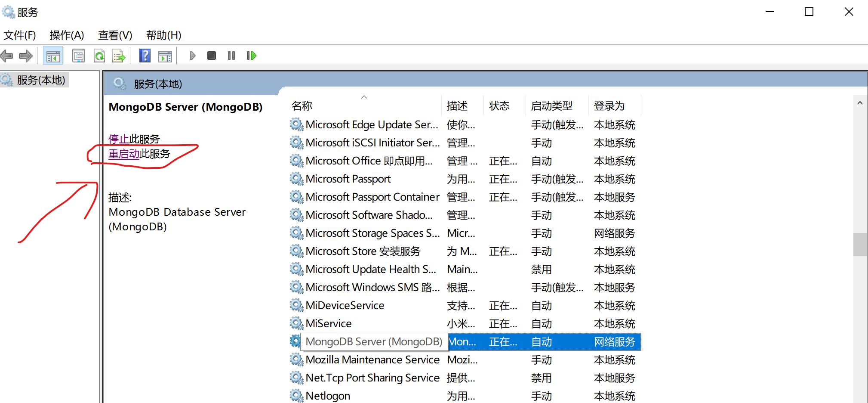Image resolution: width=868 pixels, height=403 pixels.
Task: Open the Properties toolbar icon
Action: tap(79, 56)
